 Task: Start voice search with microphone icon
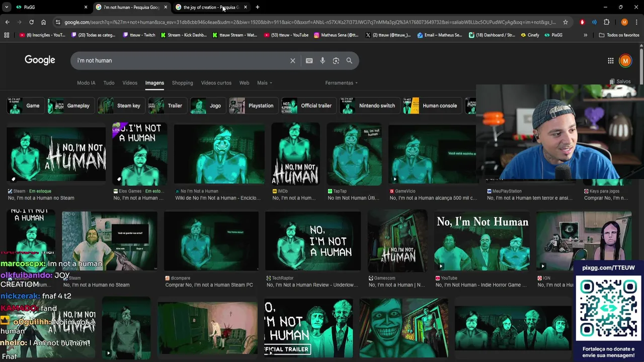pyautogui.click(x=323, y=60)
